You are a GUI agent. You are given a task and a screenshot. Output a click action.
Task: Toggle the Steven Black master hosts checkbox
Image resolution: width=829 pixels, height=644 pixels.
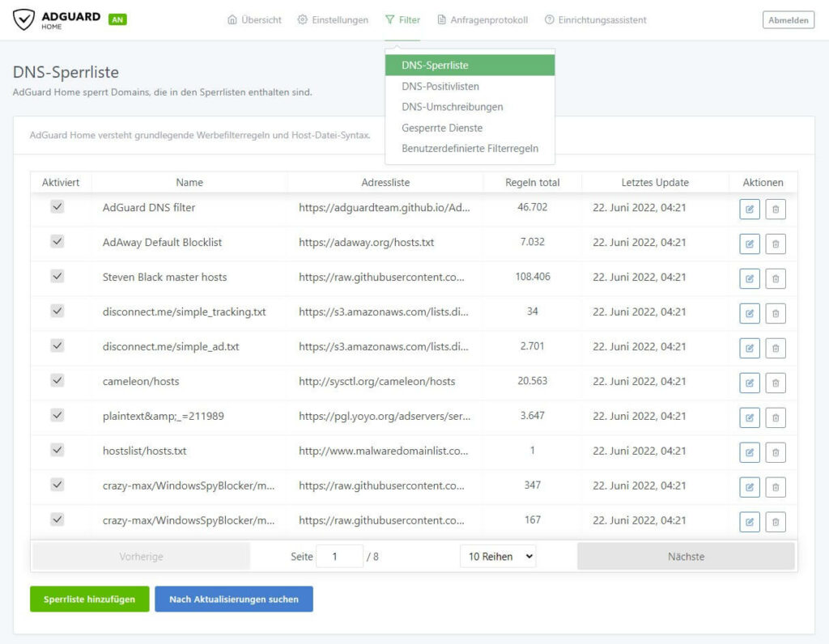[57, 276]
